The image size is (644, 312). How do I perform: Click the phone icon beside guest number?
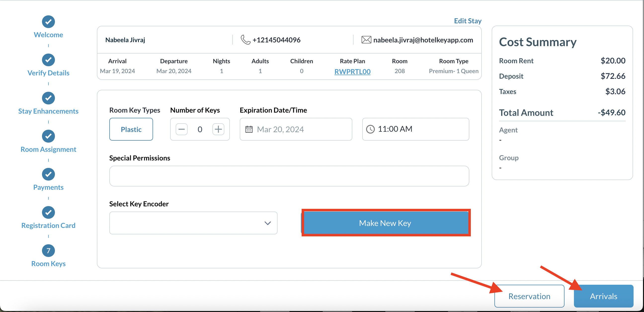245,40
